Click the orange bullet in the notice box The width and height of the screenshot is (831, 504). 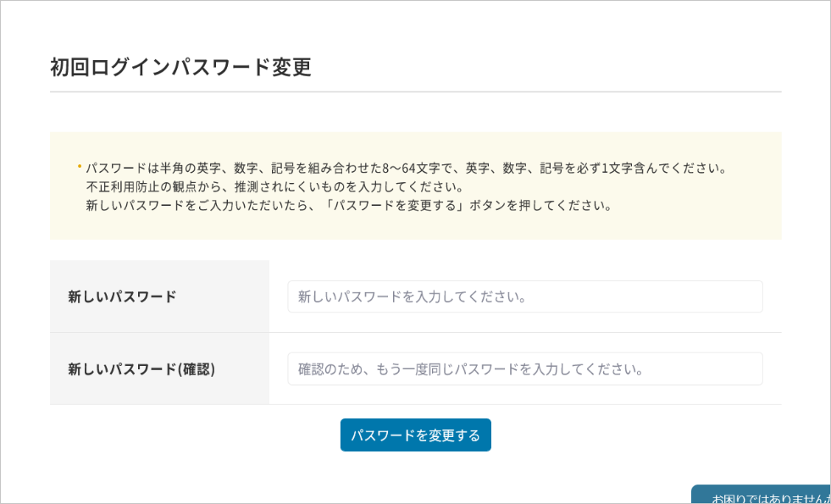80,165
